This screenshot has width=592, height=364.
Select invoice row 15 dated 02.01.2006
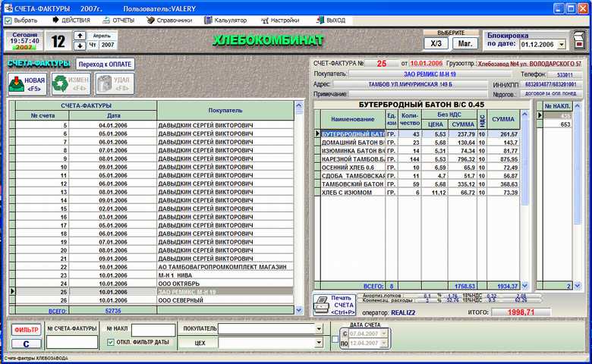click(154, 209)
